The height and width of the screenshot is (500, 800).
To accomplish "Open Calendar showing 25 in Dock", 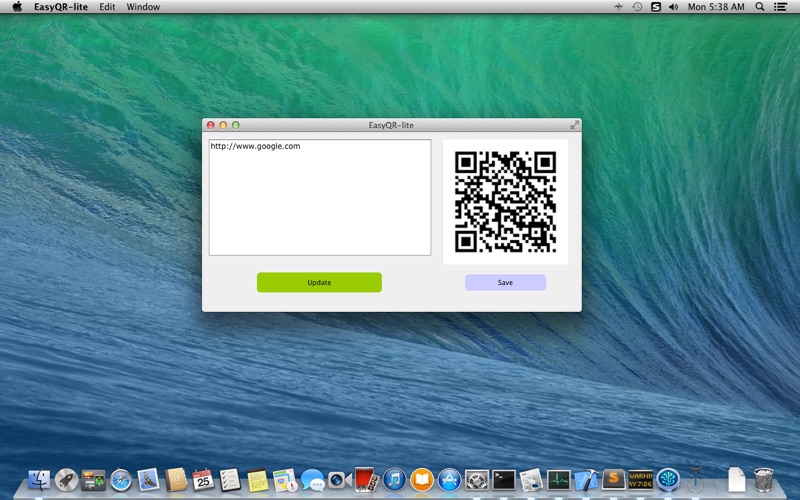I will point(203,480).
